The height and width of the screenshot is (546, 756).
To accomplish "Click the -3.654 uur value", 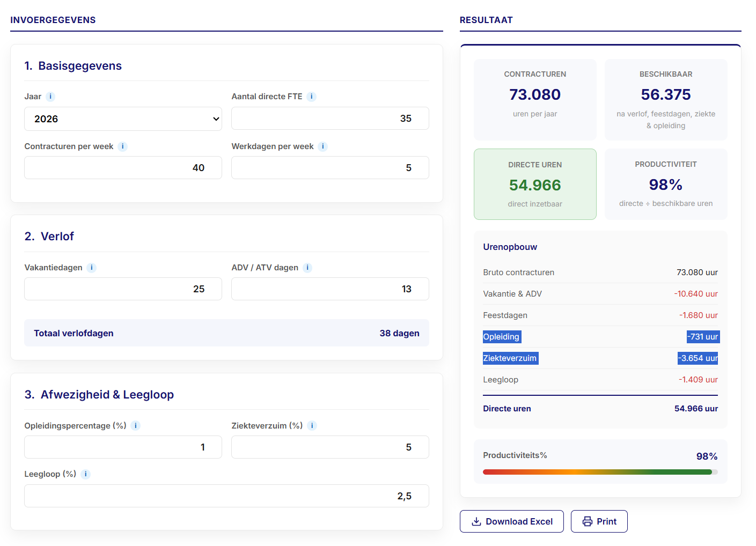I will point(698,358).
